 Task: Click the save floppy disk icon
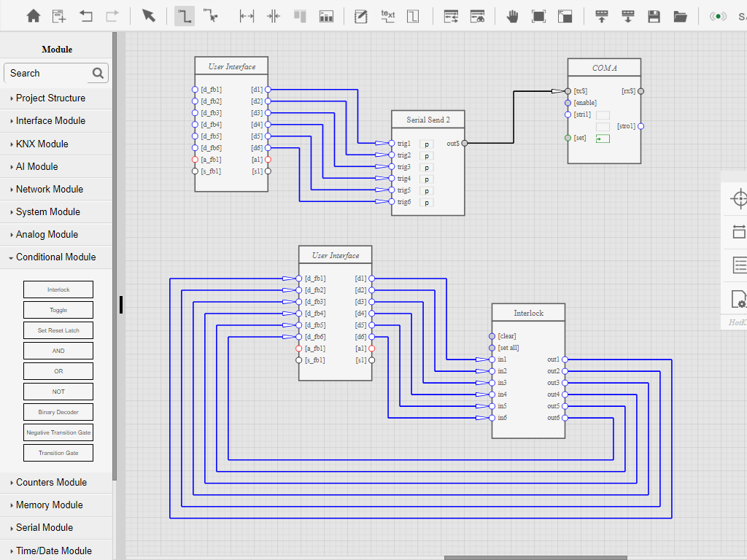coord(654,16)
